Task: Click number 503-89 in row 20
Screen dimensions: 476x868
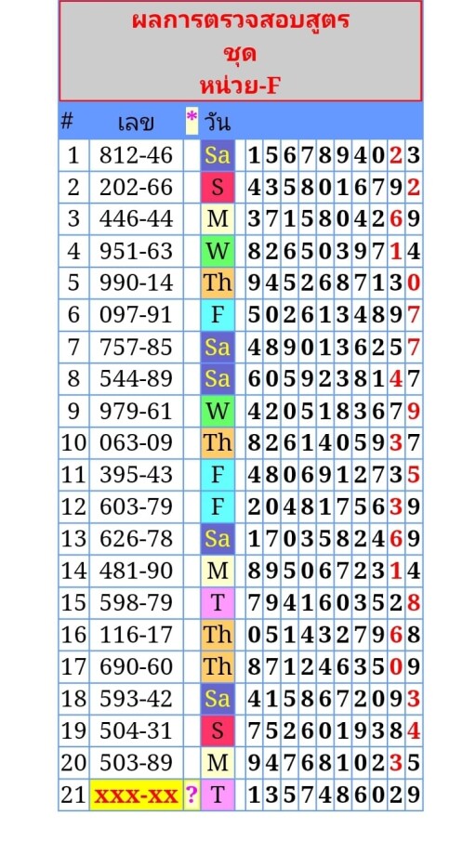Action: (x=136, y=763)
